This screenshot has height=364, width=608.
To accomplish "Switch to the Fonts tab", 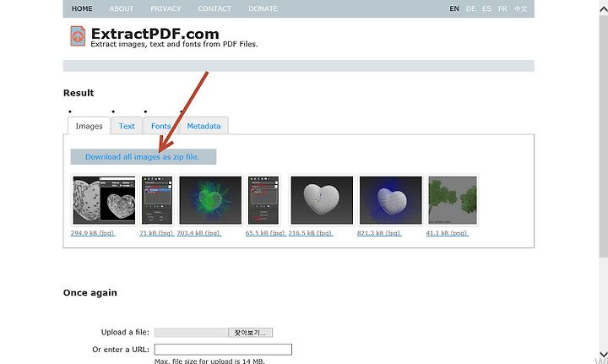I will [160, 126].
